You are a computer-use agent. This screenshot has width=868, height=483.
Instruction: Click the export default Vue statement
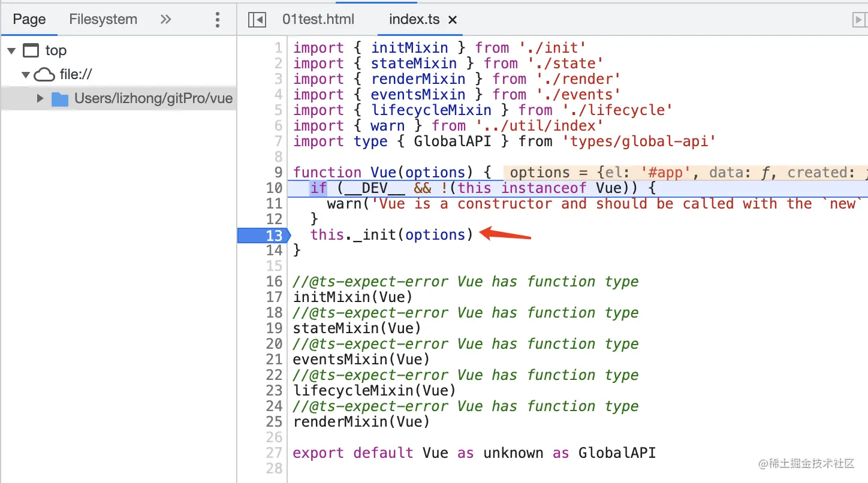point(474,453)
